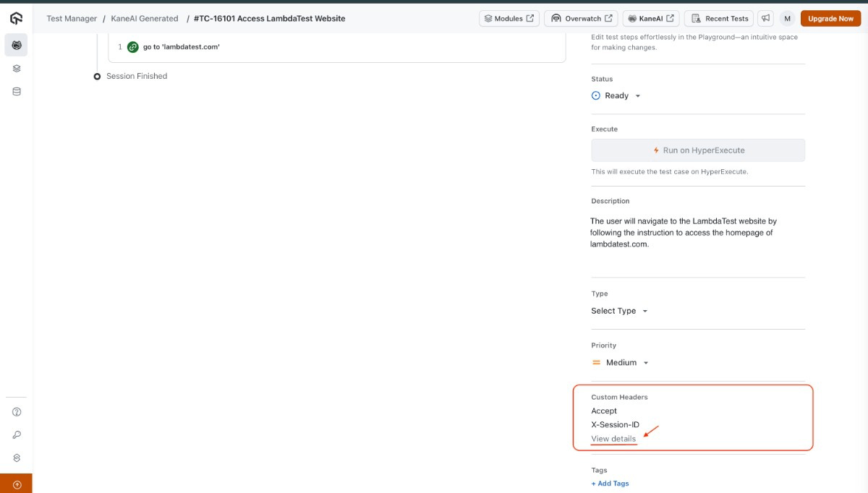Navigate to 'KaneAI Generated' breadcrumb
This screenshot has width=868, height=493.
coord(145,19)
